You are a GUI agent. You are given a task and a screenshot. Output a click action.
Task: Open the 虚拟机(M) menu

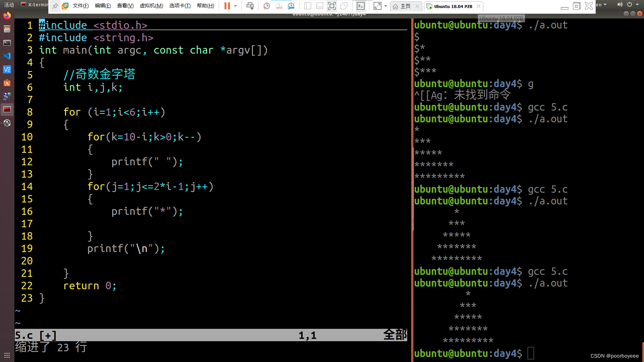tap(151, 6)
